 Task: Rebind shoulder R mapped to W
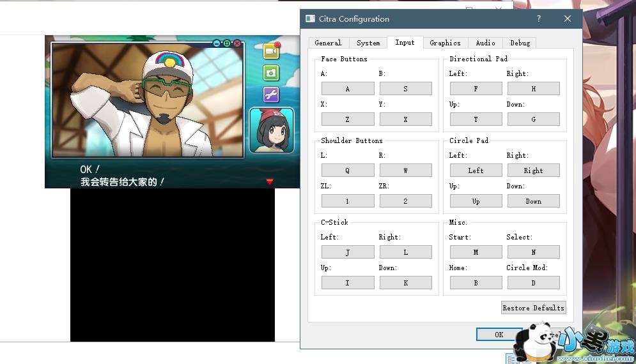[406, 171]
